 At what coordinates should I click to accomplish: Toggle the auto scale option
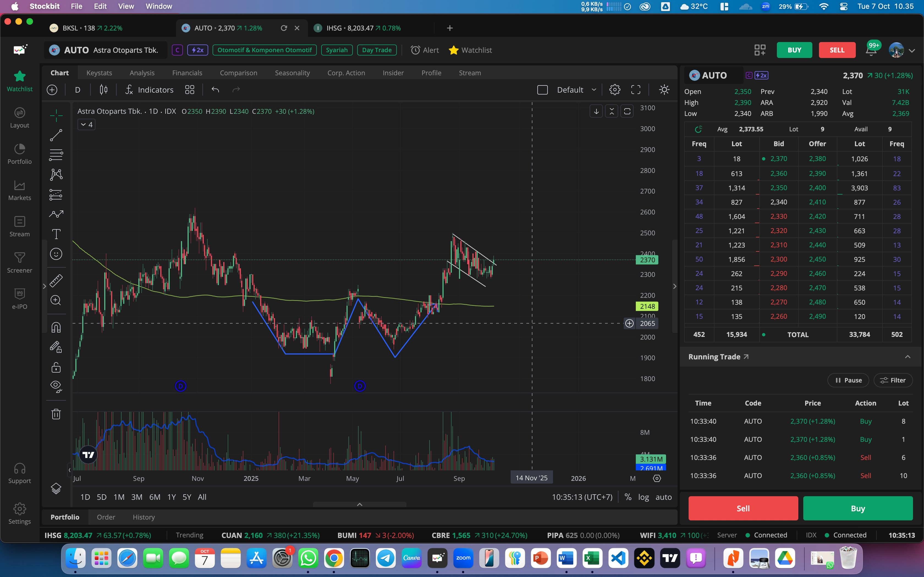coord(664,497)
